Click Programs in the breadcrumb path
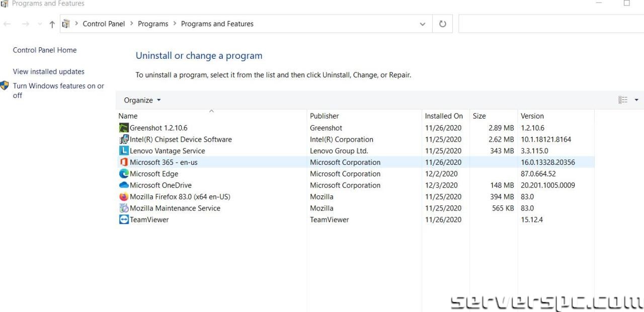This screenshot has height=312, width=644. tap(153, 24)
